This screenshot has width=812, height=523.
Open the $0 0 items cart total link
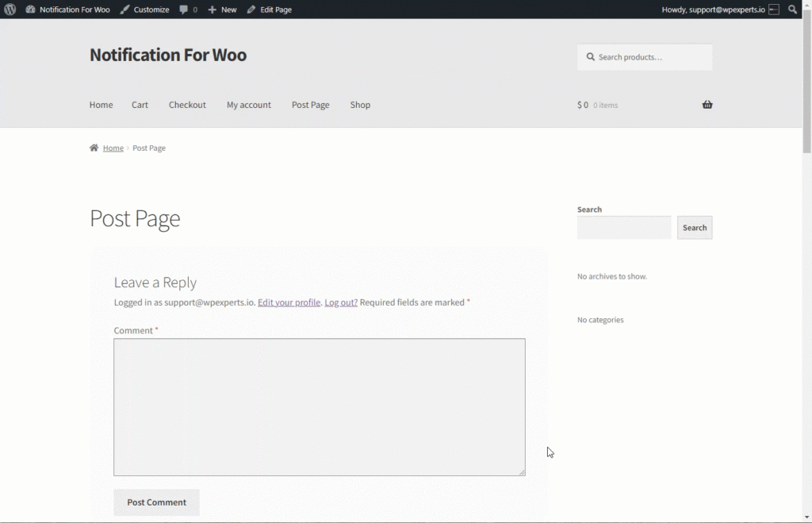pyautogui.click(x=598, y=105)
